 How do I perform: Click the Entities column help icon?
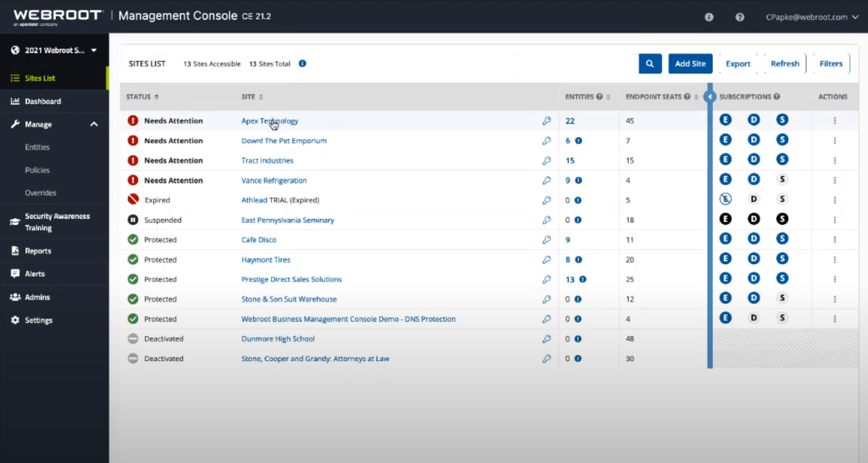point(599,96)
